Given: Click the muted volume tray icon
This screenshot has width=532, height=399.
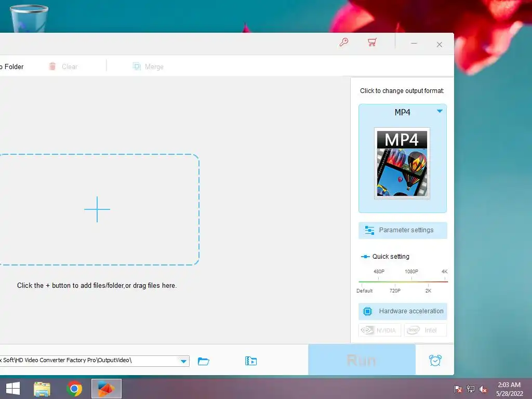Looking at the screenshot, I should [x=483, y=389].
